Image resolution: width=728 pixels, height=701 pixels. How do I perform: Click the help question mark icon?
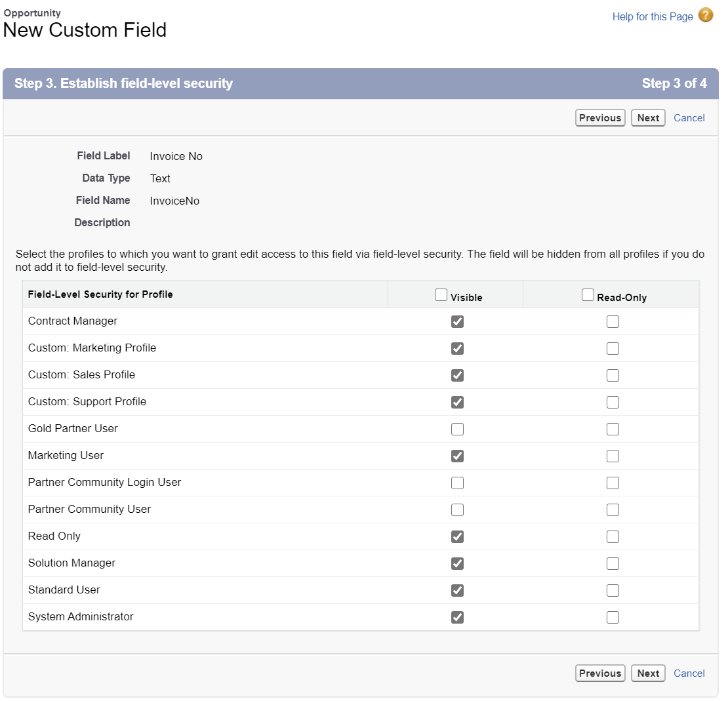coord(706,16)
